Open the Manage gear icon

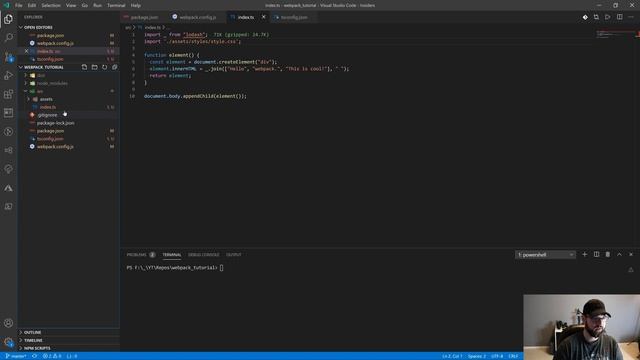click(x=8, y=342)
